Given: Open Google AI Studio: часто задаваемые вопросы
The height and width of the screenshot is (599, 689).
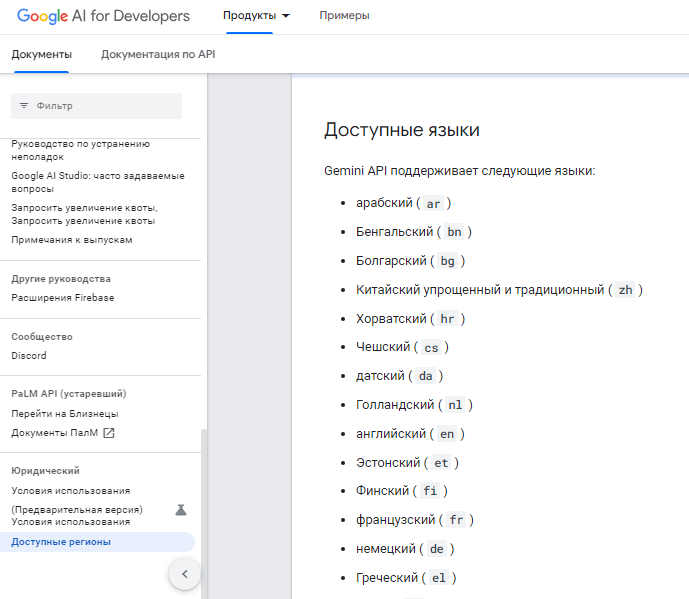Looking at the screenshot, I should [98, 182].
